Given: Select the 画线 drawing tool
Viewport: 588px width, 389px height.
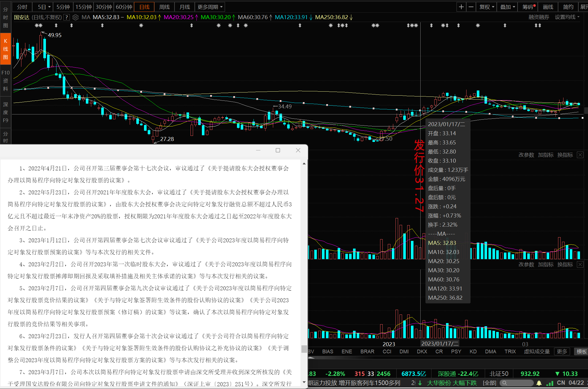Looking at the screenshot, I should pyautogui.click(x=548, y=7).
